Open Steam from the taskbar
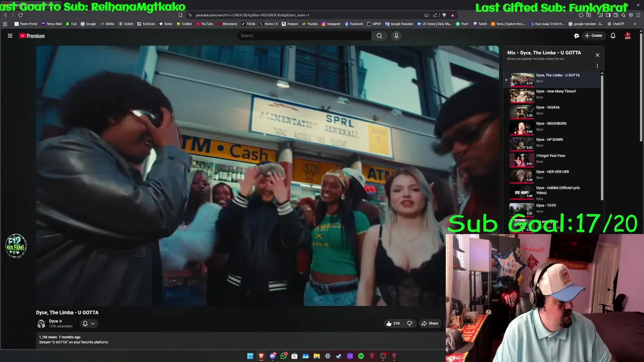Viewport: 644px width, 362px height. (x=339, y=356)
